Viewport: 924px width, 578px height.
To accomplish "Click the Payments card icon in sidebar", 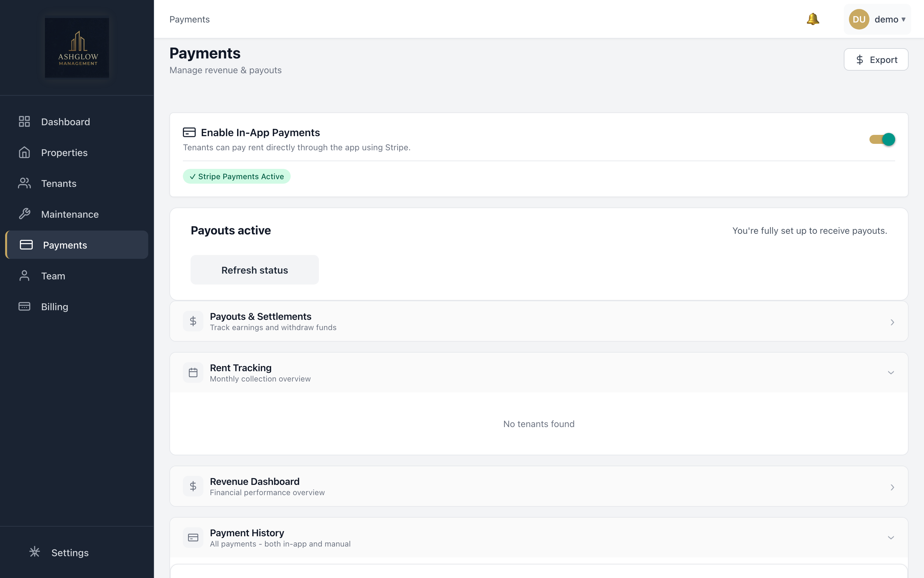I will click(26, 245).
